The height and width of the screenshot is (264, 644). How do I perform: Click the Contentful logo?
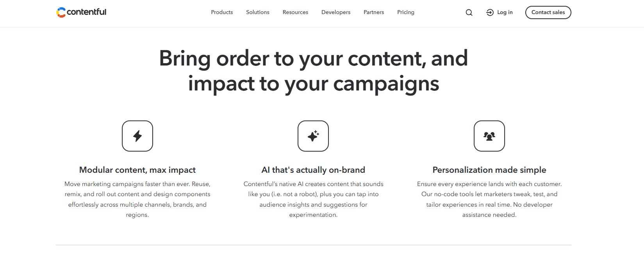(x=81, y=12)
